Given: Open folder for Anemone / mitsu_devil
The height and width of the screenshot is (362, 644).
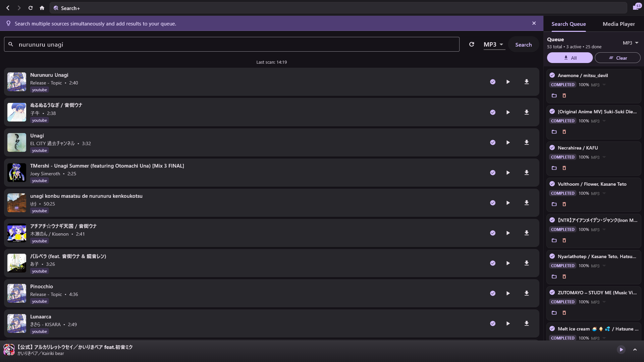Looking at the screenshot, I should point(554,96).
